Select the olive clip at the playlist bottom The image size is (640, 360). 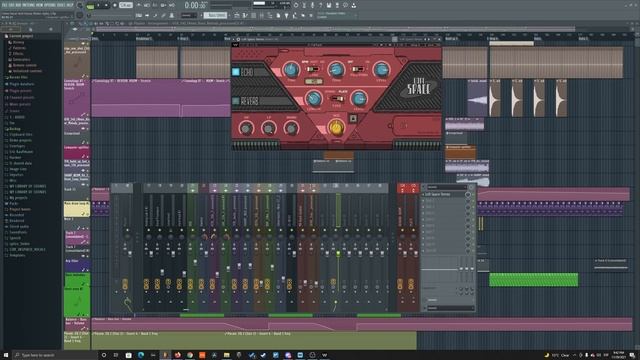pos(254,340)
